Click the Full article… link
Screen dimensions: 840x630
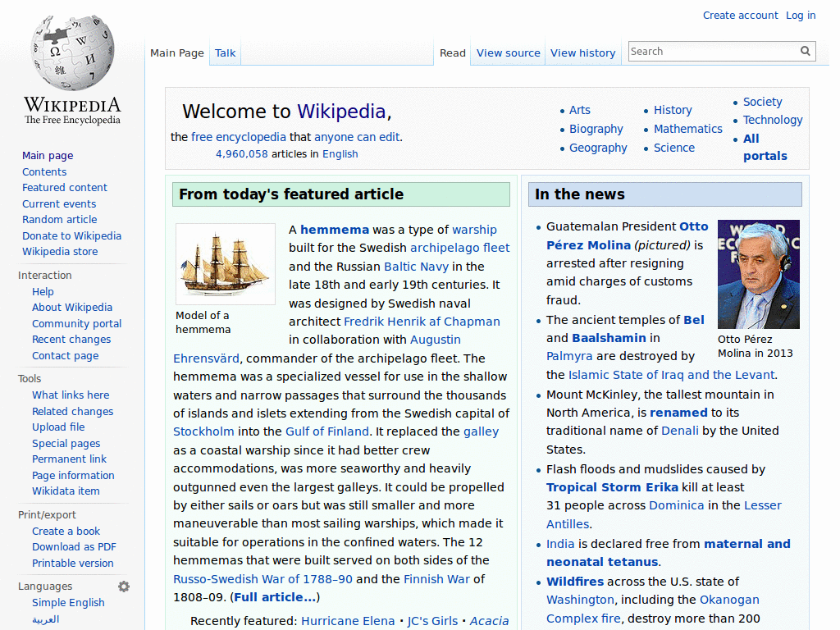(275, 597)
